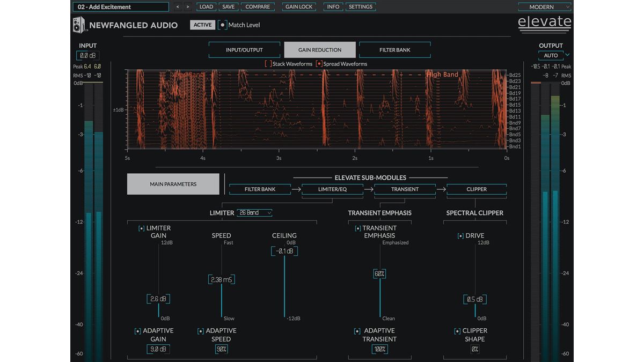
Task: Switch to the INPUT/OUTPUT tab
Action: click(x=245, y=49)
